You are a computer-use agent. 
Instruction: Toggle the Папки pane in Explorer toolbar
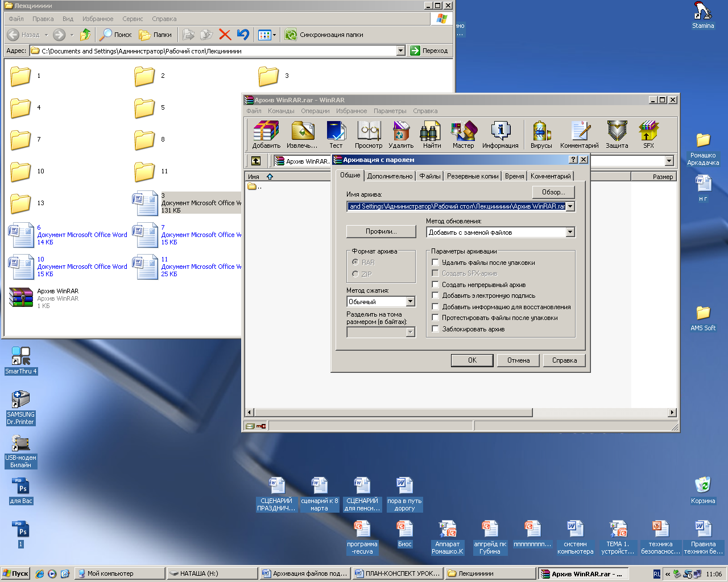pyautogui.click(x=155, y=35)
